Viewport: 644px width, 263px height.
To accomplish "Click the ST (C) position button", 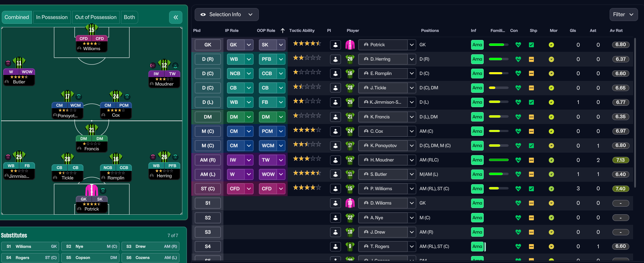I will pyautogui.click(x=208, y=189).
